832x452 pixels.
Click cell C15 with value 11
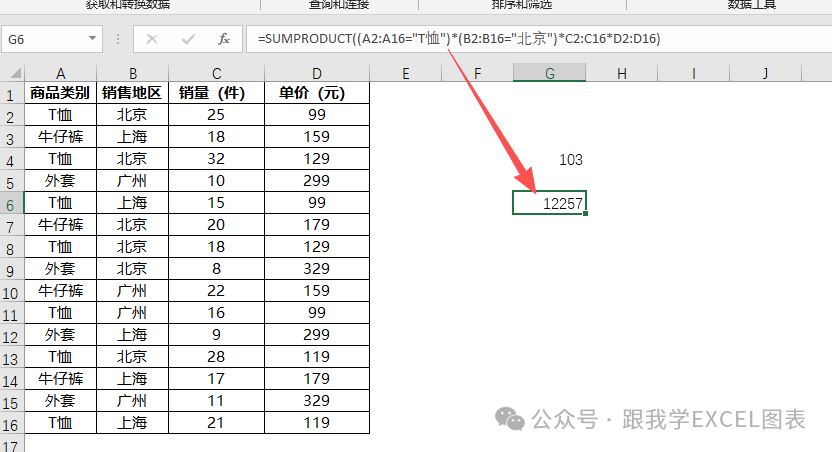click(216, 401)
